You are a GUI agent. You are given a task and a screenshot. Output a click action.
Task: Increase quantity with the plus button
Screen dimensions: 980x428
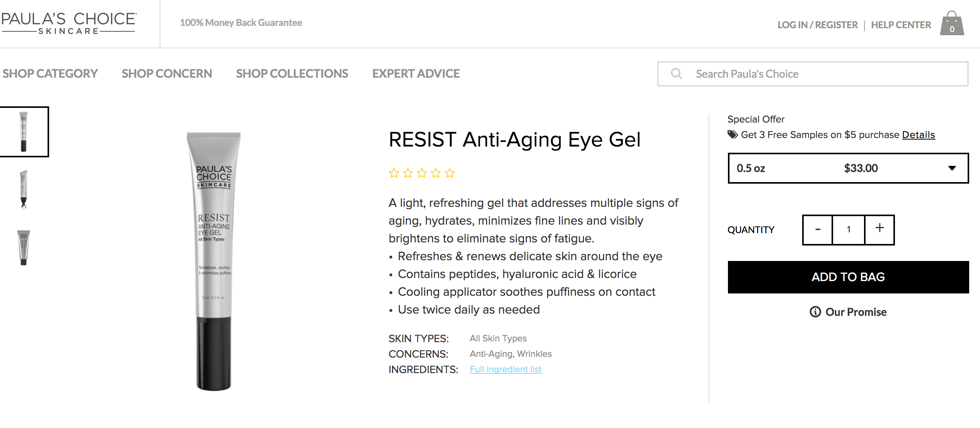879,229
